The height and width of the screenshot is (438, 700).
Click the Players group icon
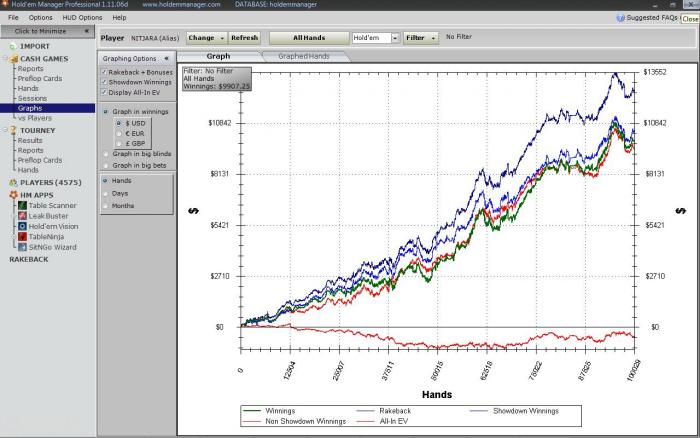13,183
